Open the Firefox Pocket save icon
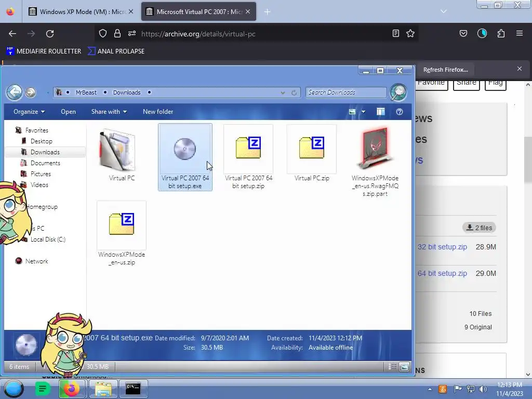 click(463, 33)
